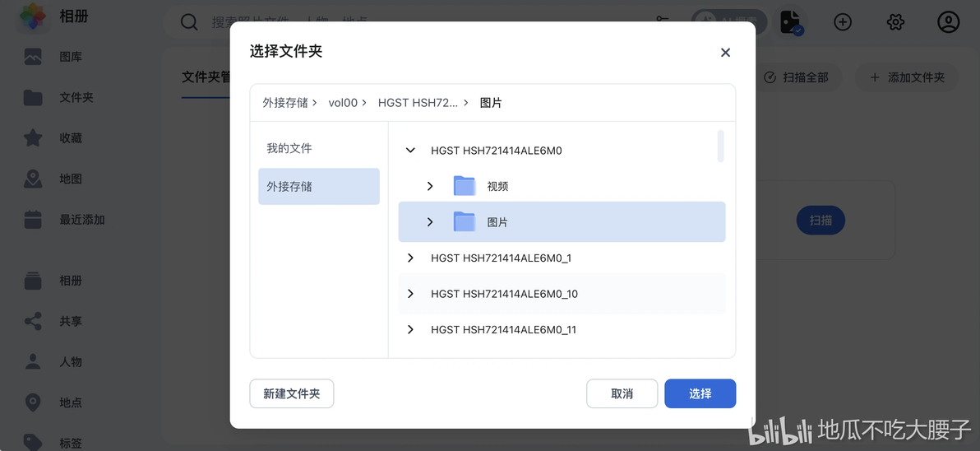
Task: Open 人物 person icon in the sidebar
Action: [x=33, y=362]
